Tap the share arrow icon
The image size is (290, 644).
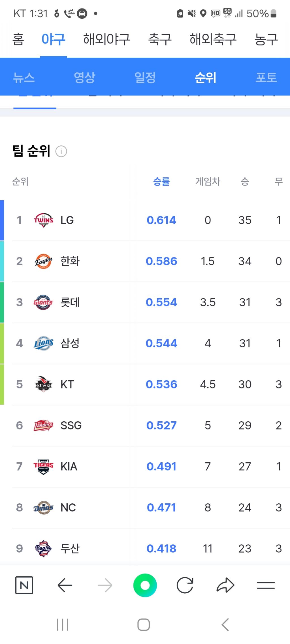[225, 585]
